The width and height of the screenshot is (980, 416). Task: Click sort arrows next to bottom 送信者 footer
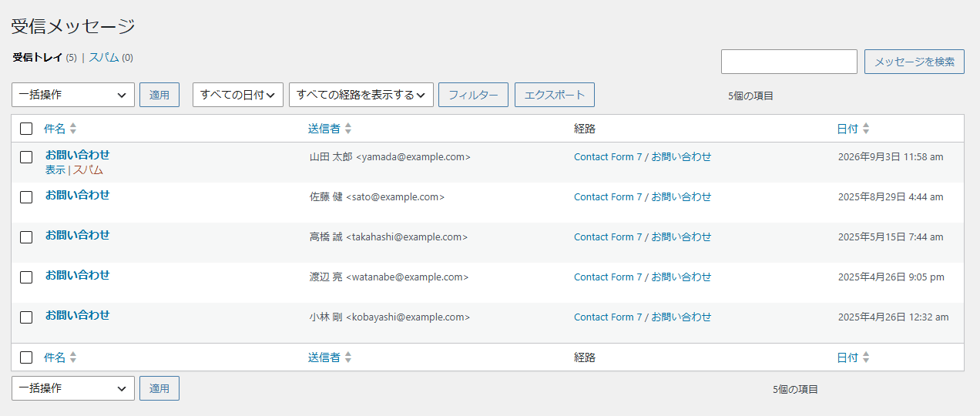[348, 357]
